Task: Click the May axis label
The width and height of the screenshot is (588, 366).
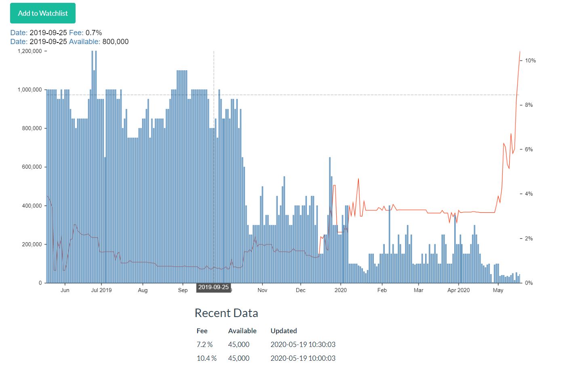Action: 498,290
